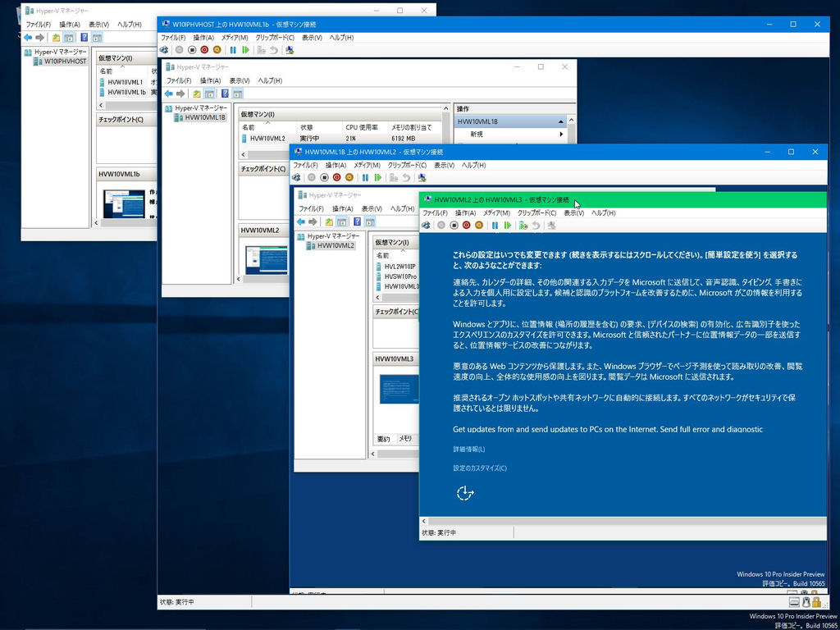Open 操作(A) menu in HVW10VML2 connection window
840x630 pixels.
[x=336, y=165]
